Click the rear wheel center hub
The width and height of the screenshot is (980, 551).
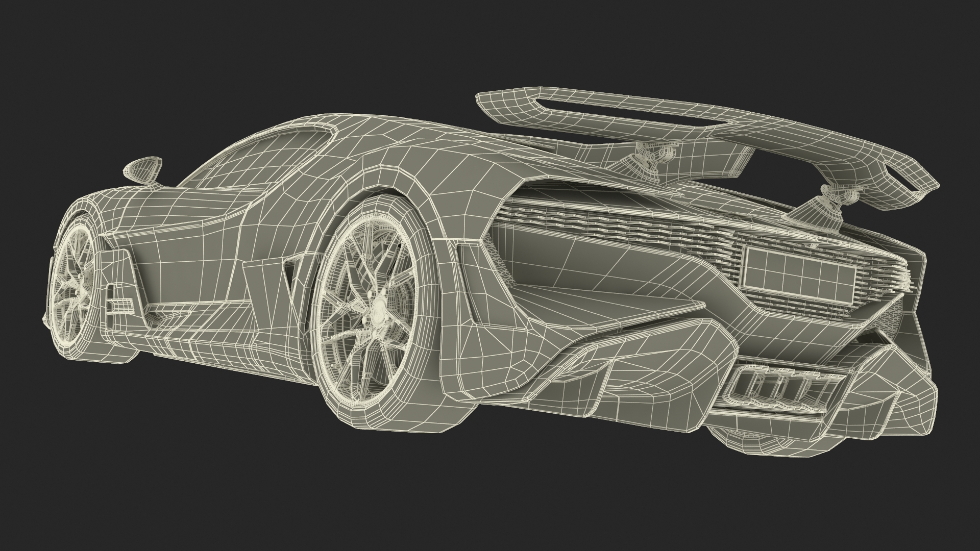point(379,310)
